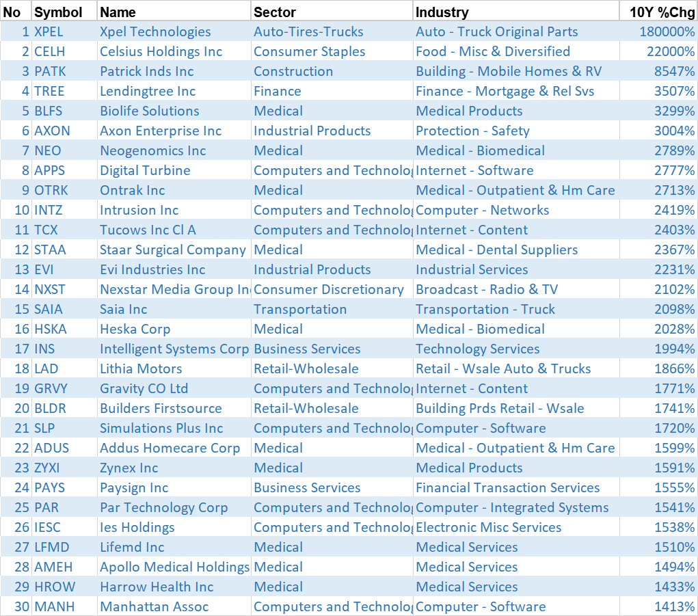The image size is (698, 616).
Task: Select Building - Mobile Homes & RV cell
Action: click(x=516, y=71)
